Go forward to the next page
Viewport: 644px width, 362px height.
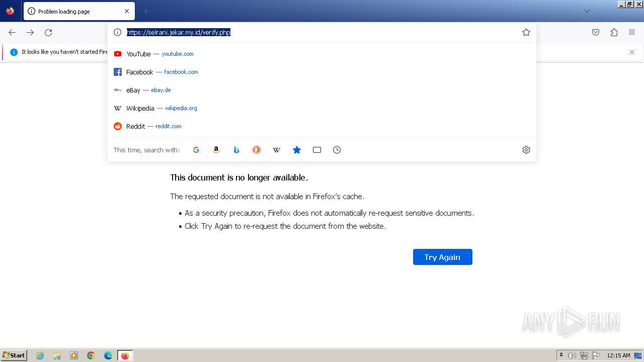(30, 32)
